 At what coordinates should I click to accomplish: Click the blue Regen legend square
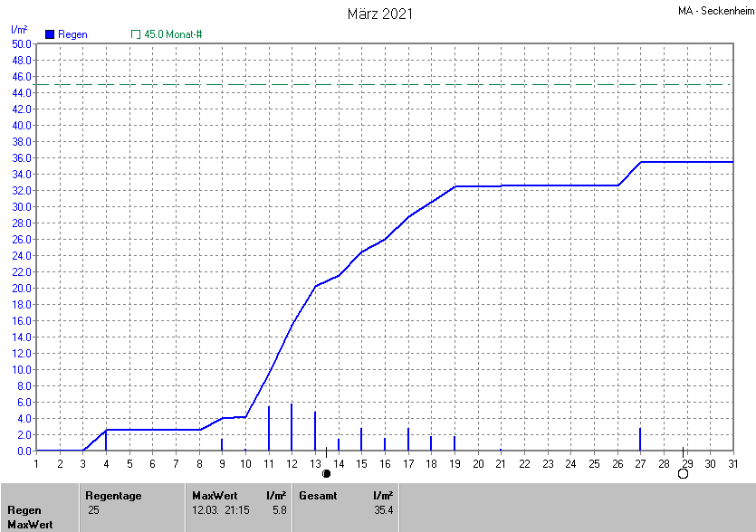click(50, 34)
